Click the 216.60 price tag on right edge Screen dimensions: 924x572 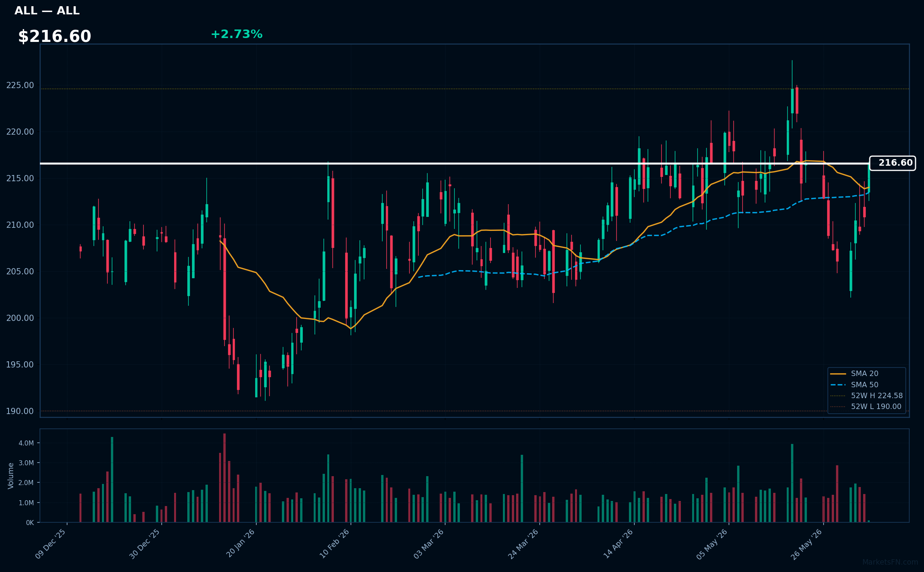coord(892,163)
